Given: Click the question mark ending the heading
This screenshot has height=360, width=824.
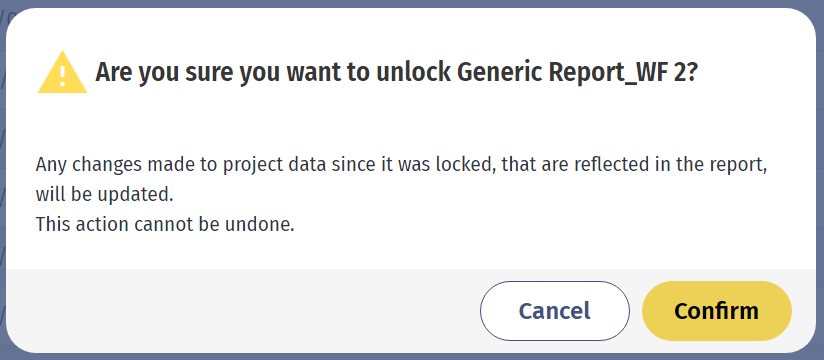Looking at the screenshot, I should point(691,73).
